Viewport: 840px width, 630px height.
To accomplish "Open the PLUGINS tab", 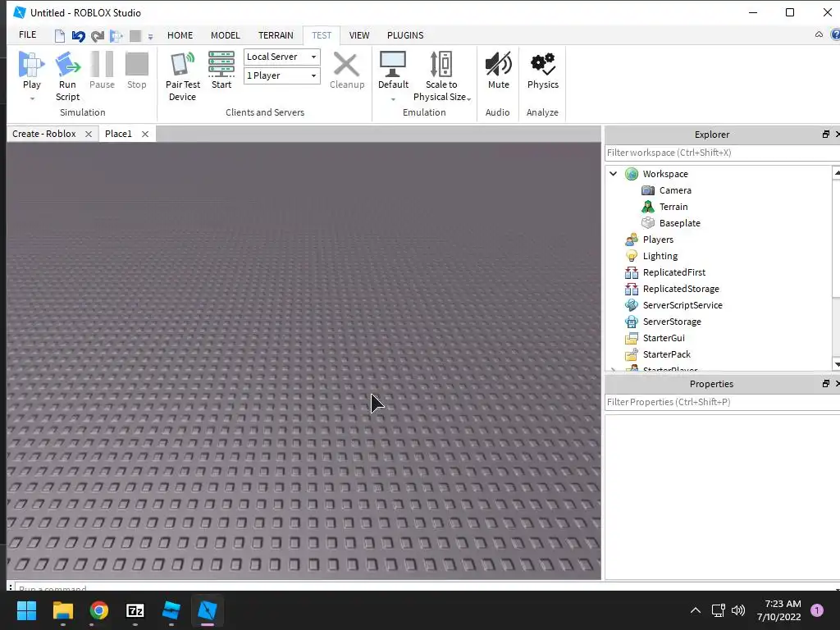I will pyautogui.click(x=405, y=35).
